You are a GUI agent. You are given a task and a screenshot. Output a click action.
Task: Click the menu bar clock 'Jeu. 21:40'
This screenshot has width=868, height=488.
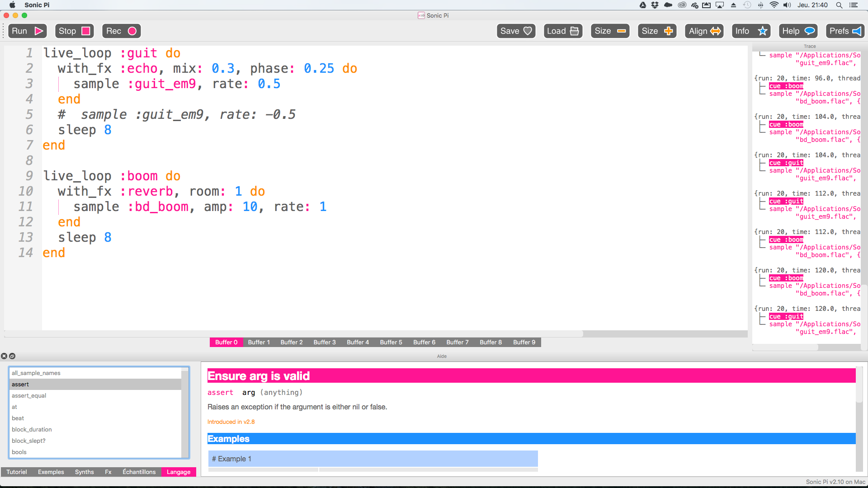[812, 5]
